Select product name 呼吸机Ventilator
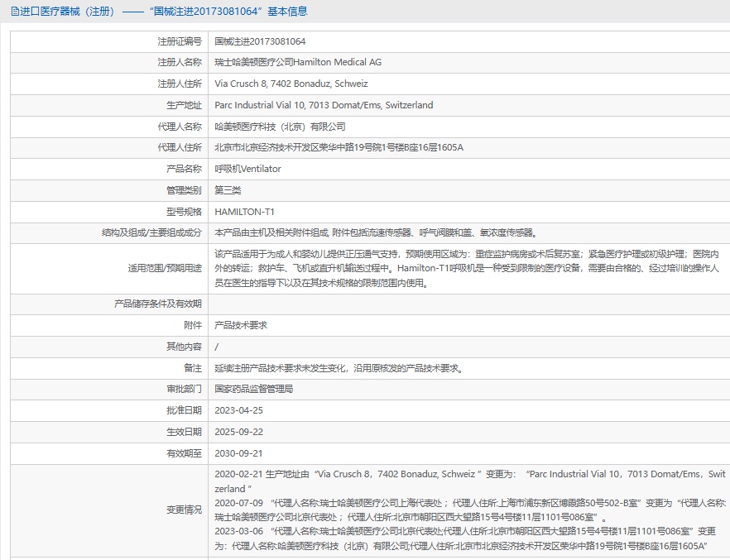 (x=247, y=169)
